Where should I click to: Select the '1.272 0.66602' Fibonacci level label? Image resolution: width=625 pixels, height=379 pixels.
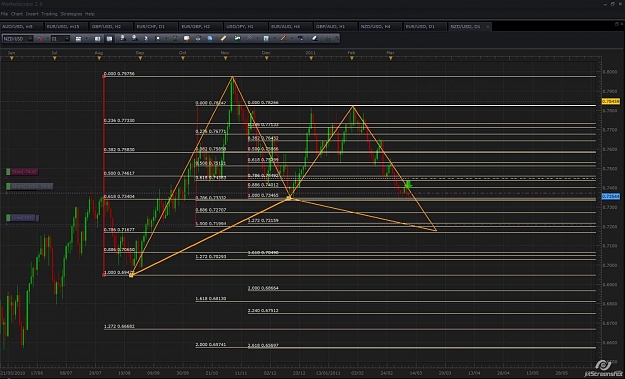pos(119,326)
